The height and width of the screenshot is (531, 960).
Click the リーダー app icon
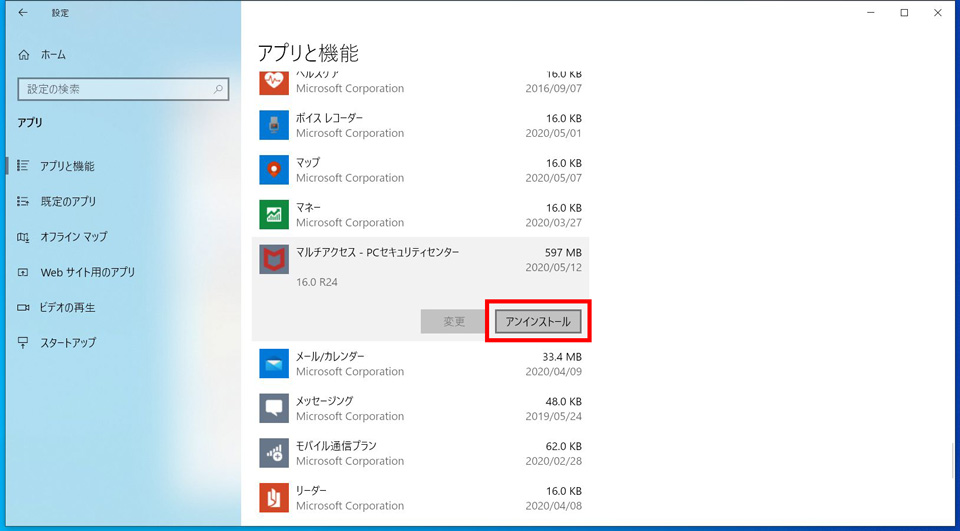pos(274,498)
